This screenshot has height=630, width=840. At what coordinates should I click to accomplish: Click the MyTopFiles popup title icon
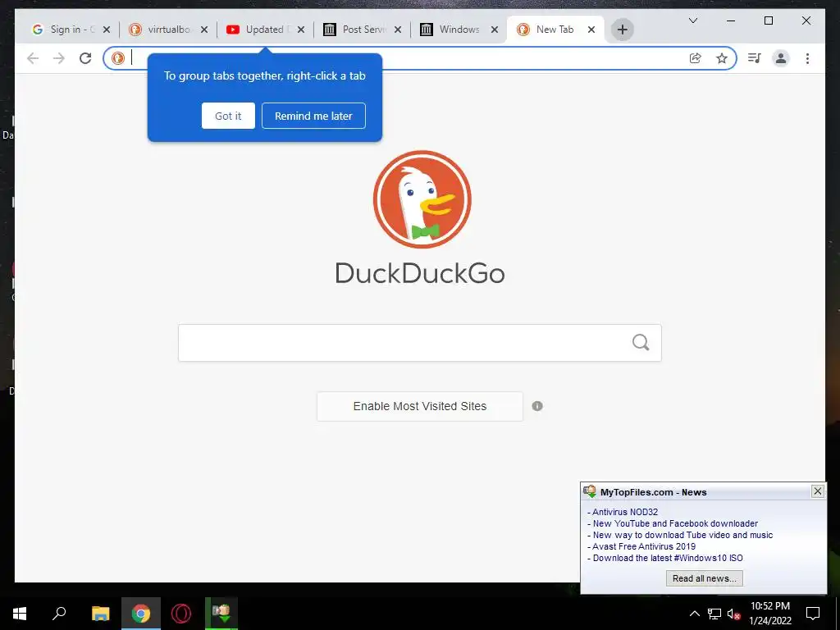[590, 491]
